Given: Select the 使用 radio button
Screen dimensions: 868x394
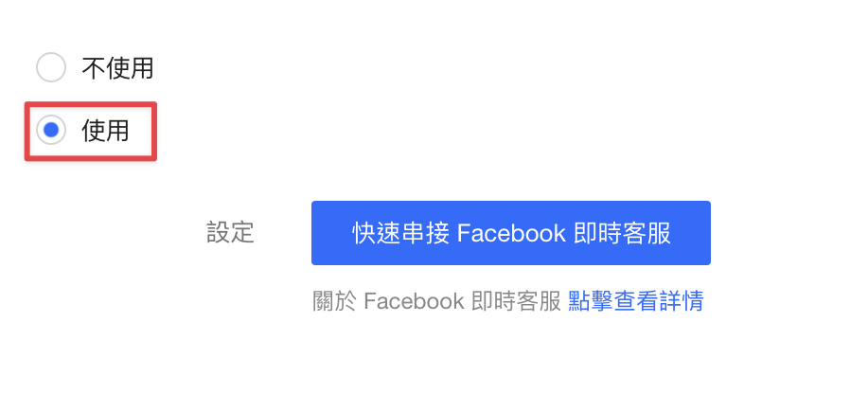Looking at the screenshot, I should (x=51, y=130).
